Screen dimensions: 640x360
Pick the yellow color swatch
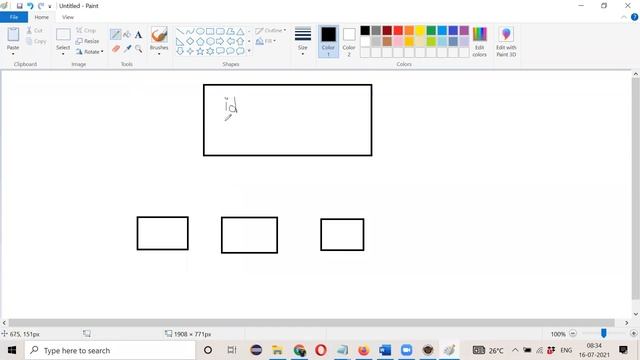tap(420, 30)
